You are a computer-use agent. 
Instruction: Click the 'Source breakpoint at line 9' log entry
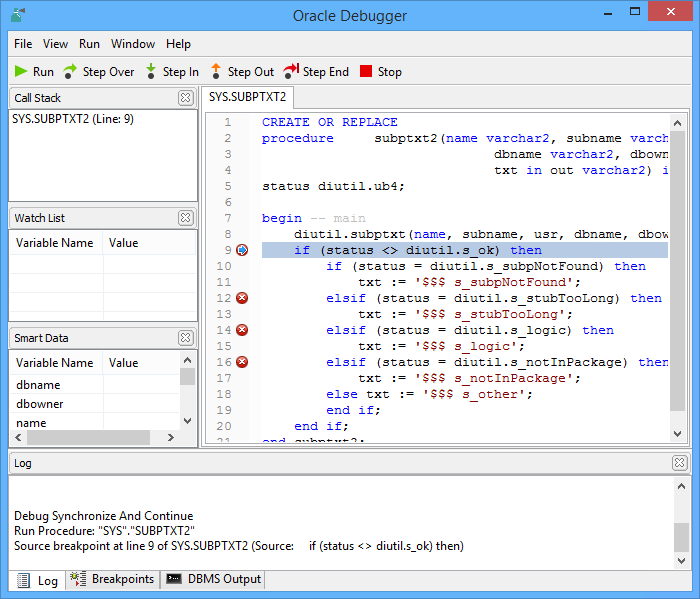pyautogui.click(x=239, y=546)
